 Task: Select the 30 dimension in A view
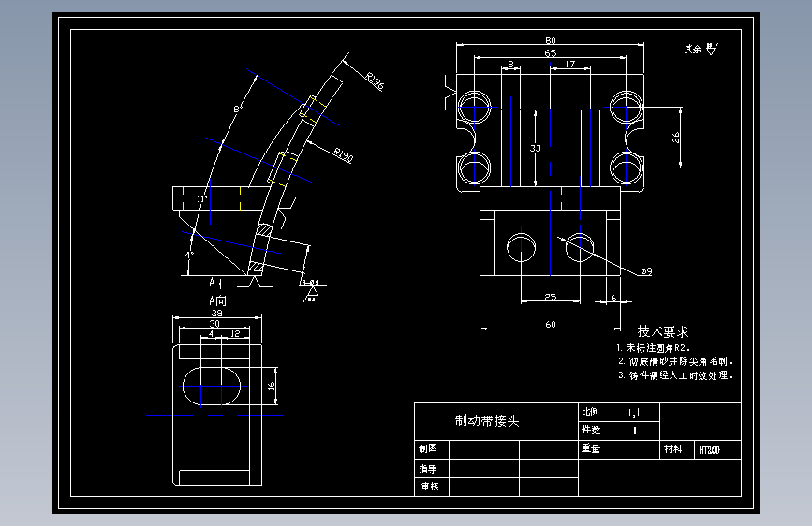214,324
